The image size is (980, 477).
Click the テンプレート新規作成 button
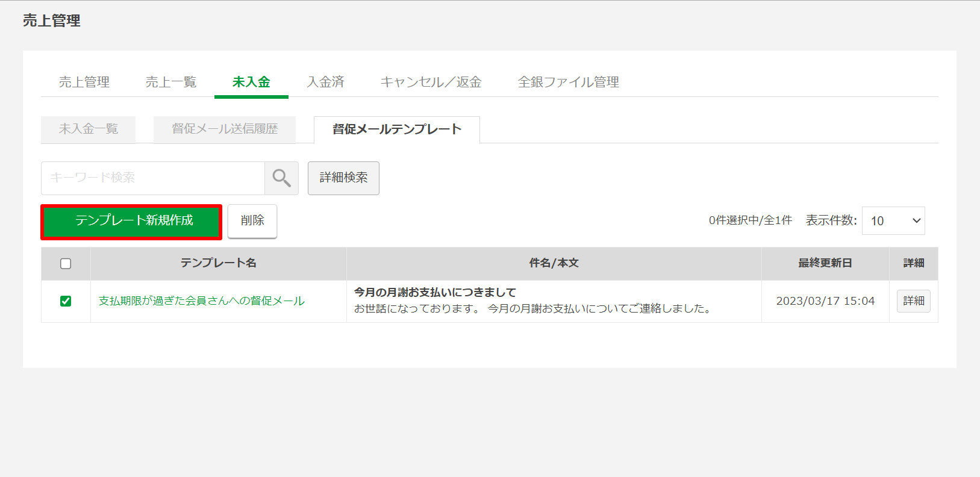click(x=131, y=222)
